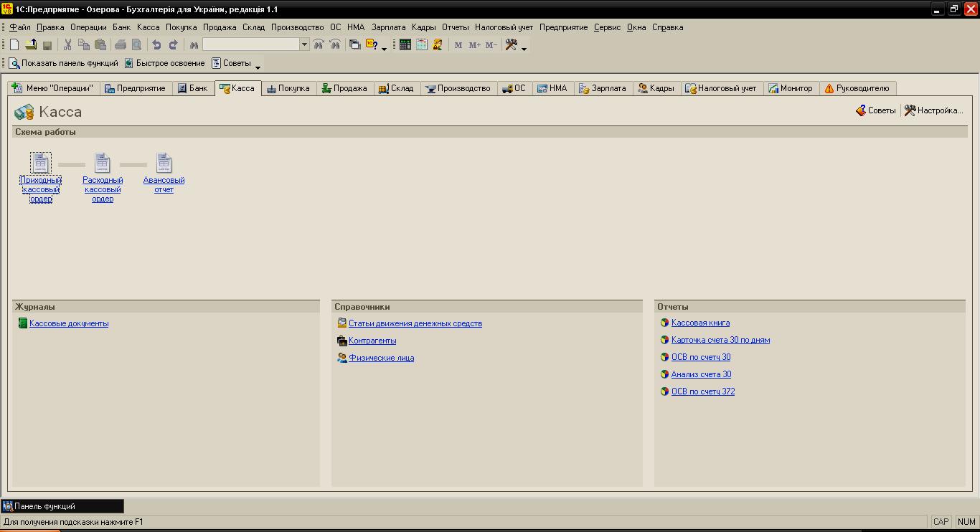Switch to Меню "Операции" tab
Viewport: 980px width, 532px height.
click(x=52, y=88)
